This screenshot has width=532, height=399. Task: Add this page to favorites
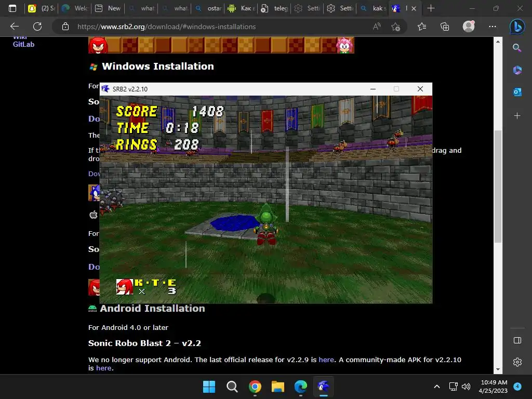pos(395,26)
